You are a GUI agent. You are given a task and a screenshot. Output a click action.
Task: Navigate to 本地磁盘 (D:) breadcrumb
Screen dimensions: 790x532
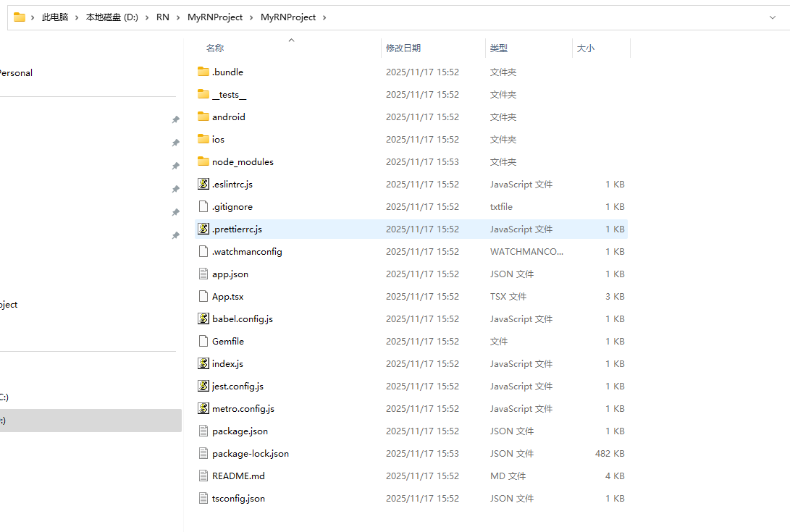112,17
